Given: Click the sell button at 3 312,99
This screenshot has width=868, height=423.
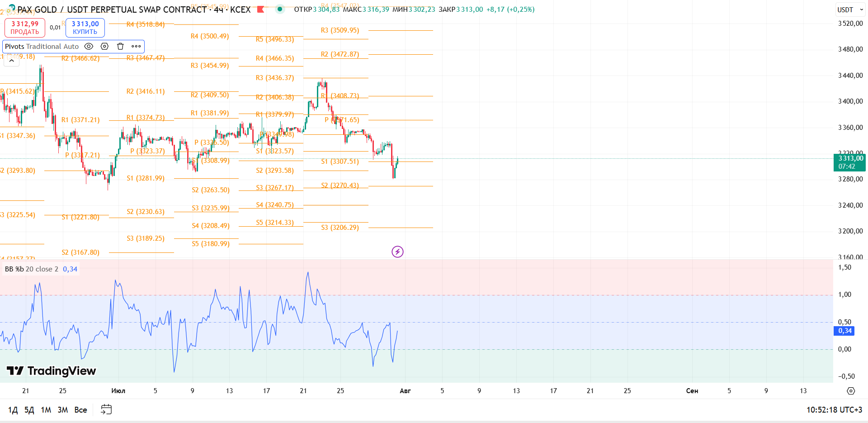Looking at the screenshot, I should pyautogui.click(x=25, y=28).
